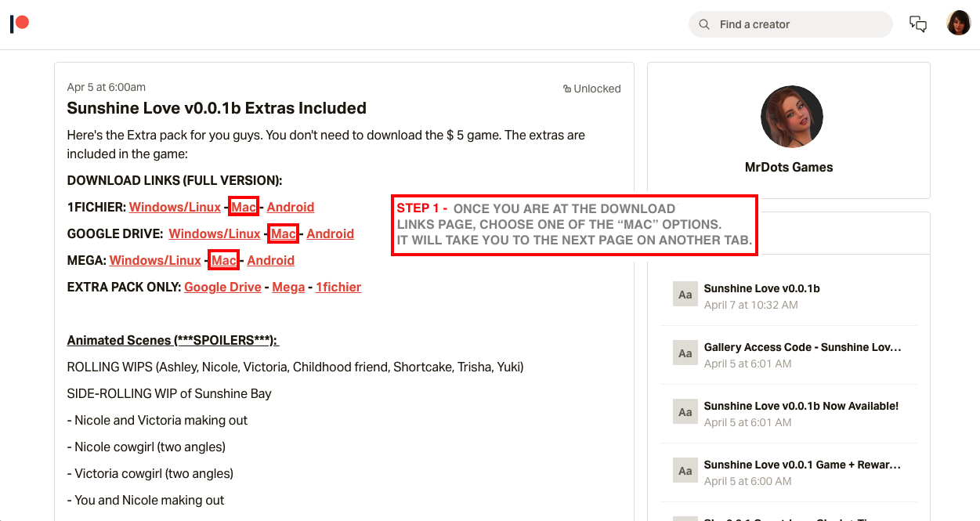
Task: Open the Gallery Access Code post
Action: coord(802,347)
